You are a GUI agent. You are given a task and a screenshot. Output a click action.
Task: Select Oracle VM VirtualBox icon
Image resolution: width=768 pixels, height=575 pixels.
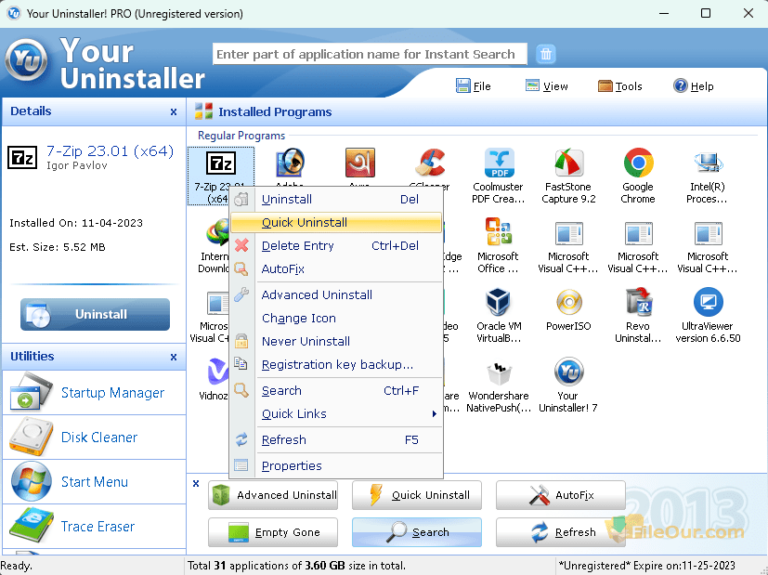tap(499, 302)
